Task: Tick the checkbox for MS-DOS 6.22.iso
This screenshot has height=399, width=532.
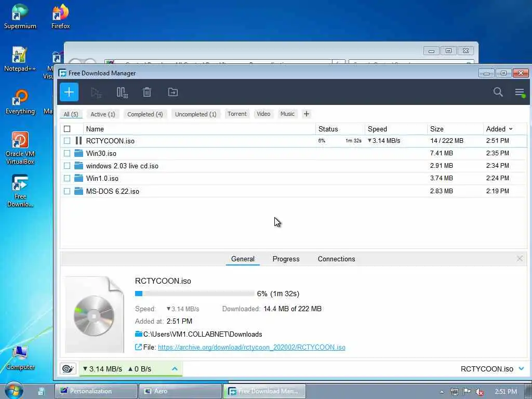Action: tap(67, 191)
